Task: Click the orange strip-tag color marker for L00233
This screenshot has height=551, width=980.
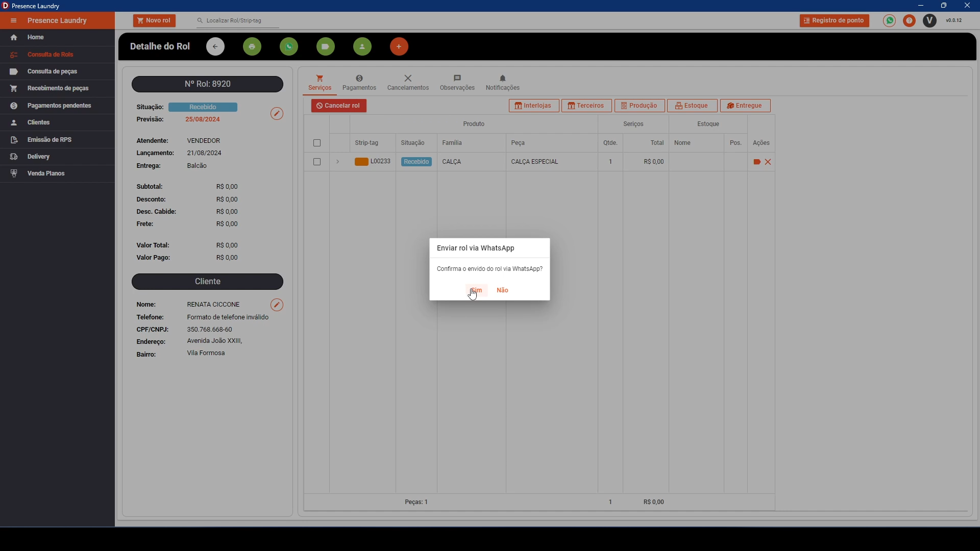Action: pyautogui.click(x=361, y=162)
